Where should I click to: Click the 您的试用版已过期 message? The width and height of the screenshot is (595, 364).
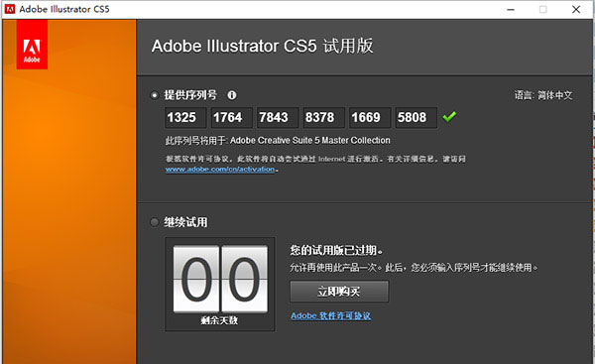click(336, 250)
